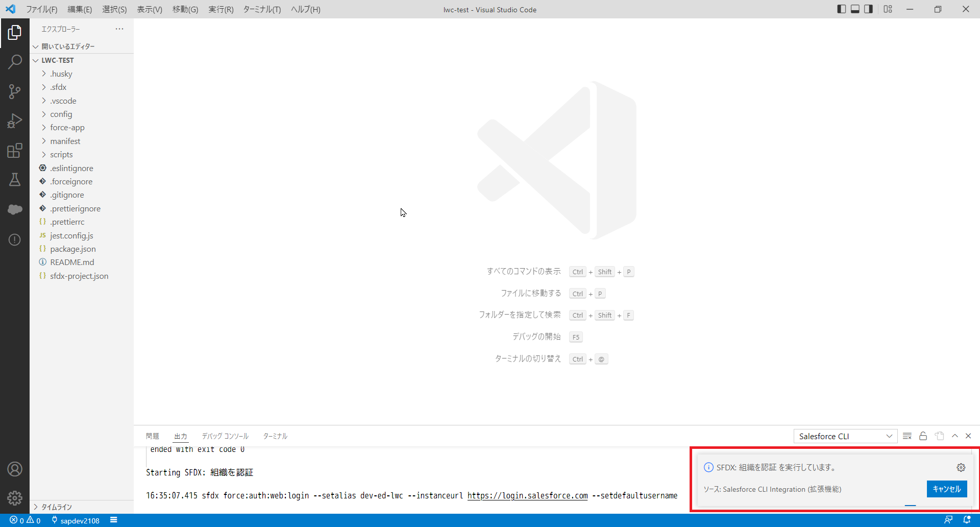Open the Explorer view icon

pyautogui.click(x=15, y=33)
